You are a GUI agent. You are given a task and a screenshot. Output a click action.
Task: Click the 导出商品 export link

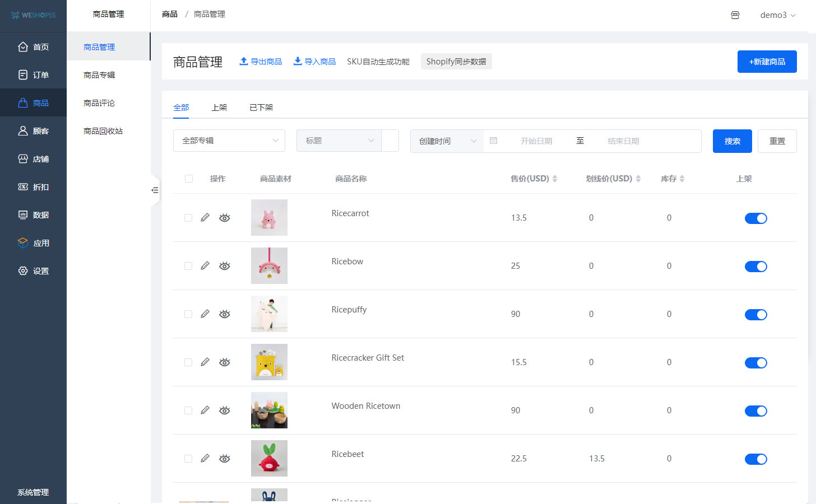(x=261, y=62)
